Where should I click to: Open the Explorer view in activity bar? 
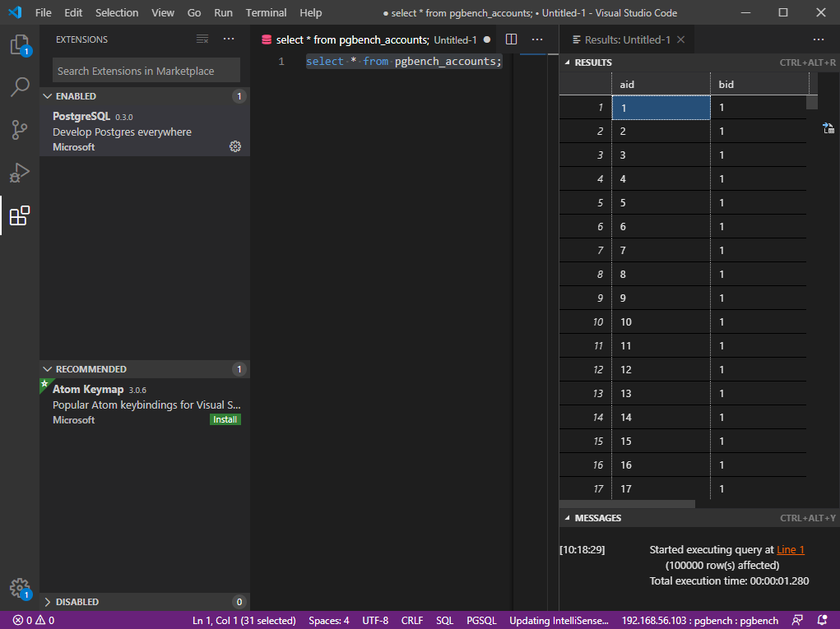tap(20, 45)
